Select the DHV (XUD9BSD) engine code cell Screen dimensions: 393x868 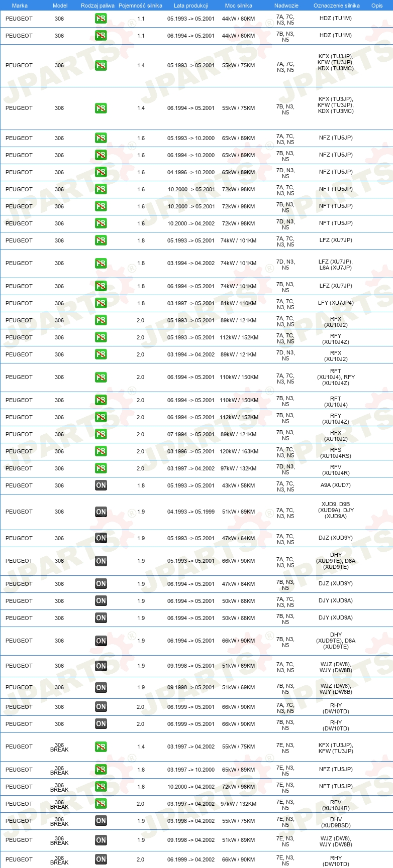pos(336,822)
